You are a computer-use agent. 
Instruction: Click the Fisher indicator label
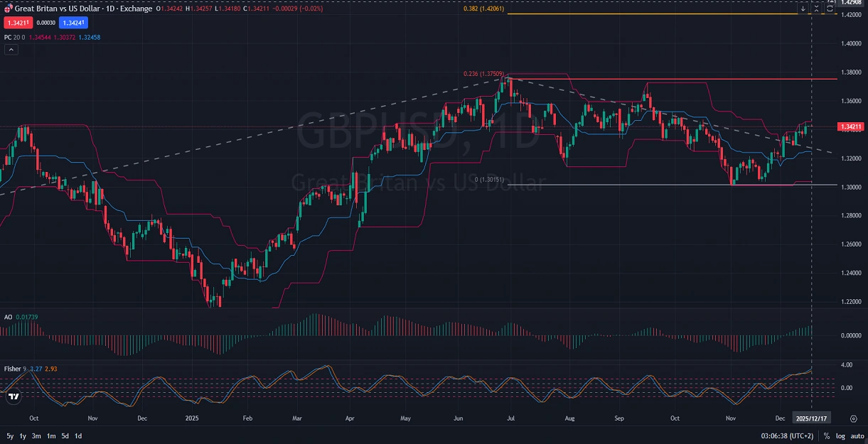pyautogui.click(x=12, y=369)
